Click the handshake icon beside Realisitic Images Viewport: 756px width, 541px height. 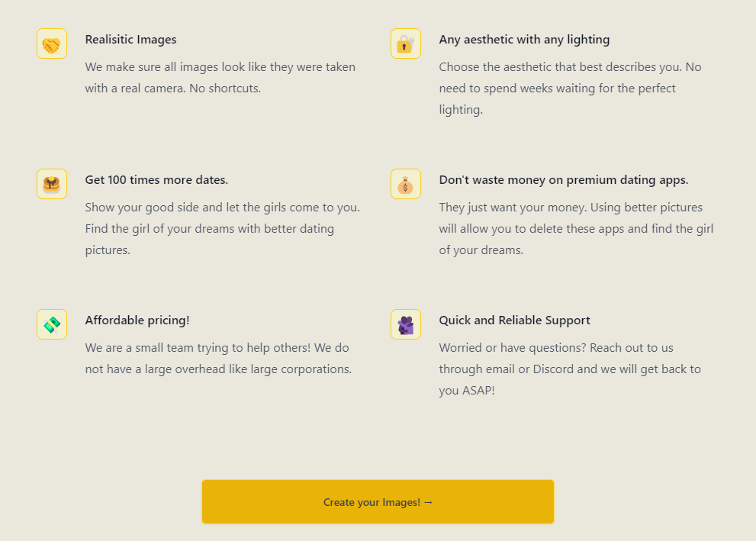point(52,44)
